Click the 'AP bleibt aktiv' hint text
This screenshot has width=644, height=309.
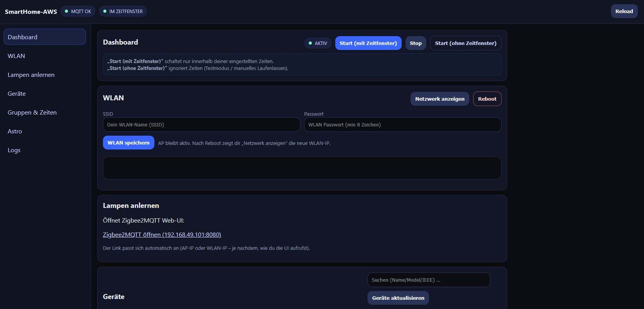[x=244, y=143]
